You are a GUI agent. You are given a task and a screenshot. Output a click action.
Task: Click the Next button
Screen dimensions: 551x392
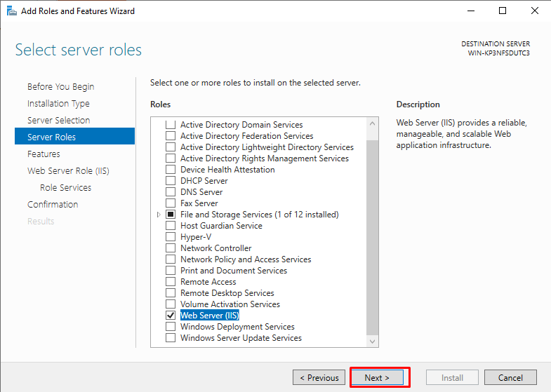(x=377, y=377)
